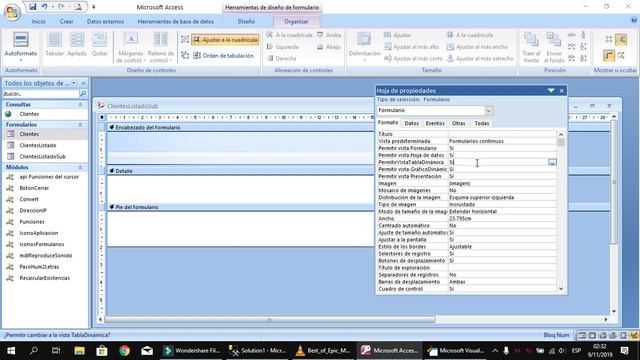Apply Tabular control layout
Image resolution: width=640 pixels, height=360 pixels.
click(x=54, y=44)
